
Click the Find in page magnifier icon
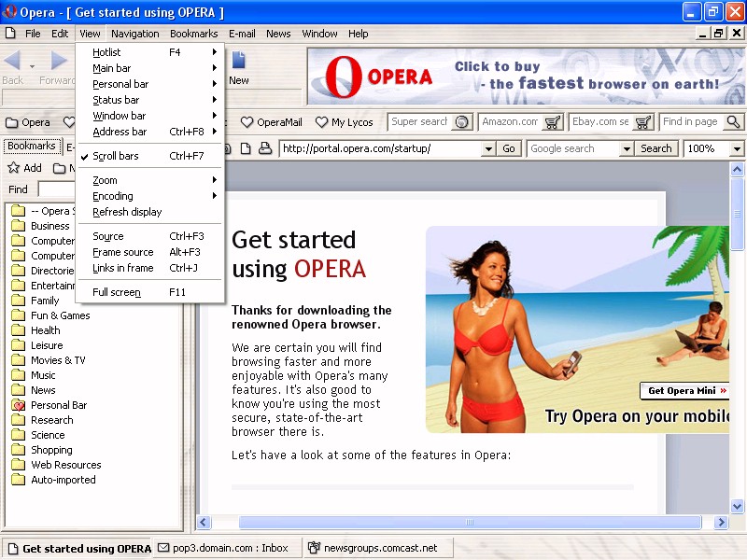click(x=732, y=122)
